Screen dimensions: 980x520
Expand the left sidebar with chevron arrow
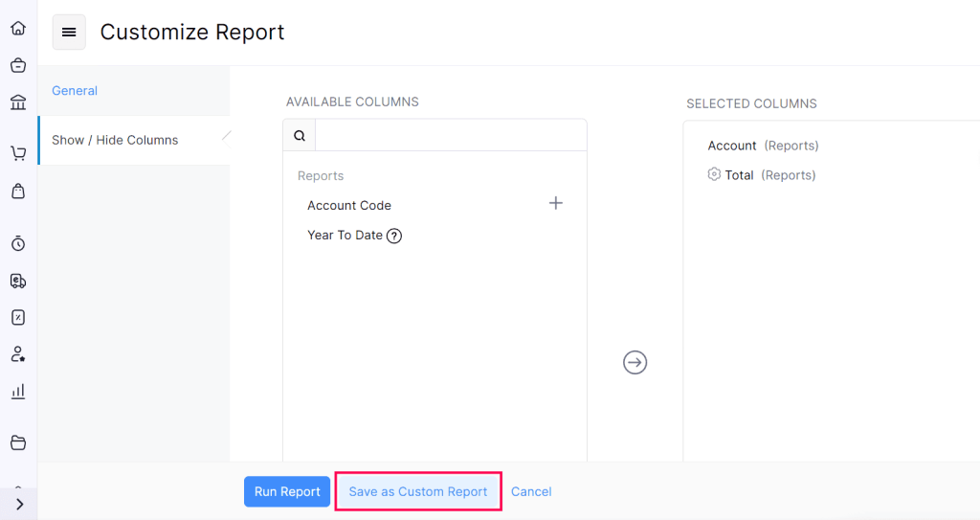coord(19,504)
